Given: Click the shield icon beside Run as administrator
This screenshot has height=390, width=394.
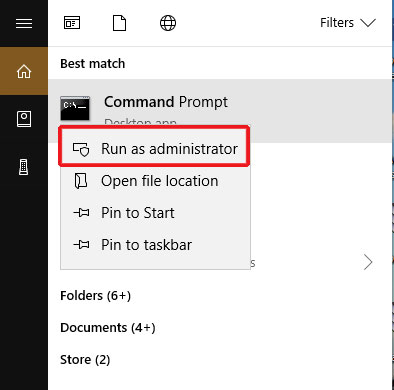Looking at the screenshot, I should (81, 149).
